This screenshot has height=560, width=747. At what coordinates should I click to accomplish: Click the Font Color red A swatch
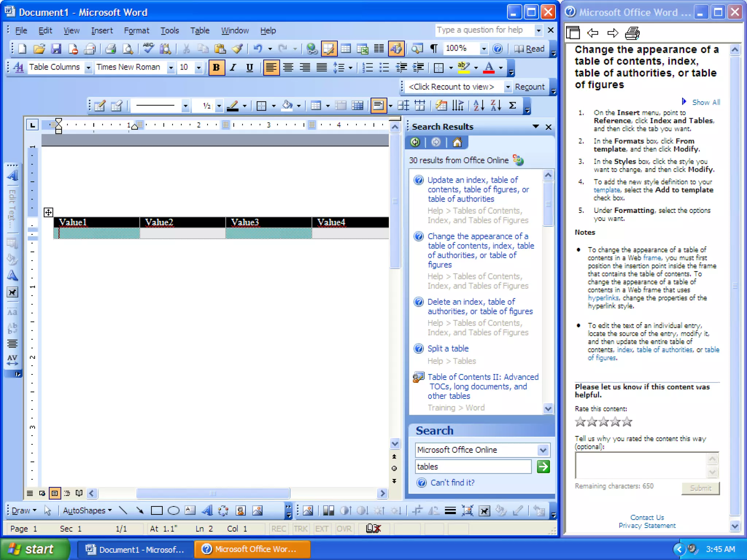(489, 67)
